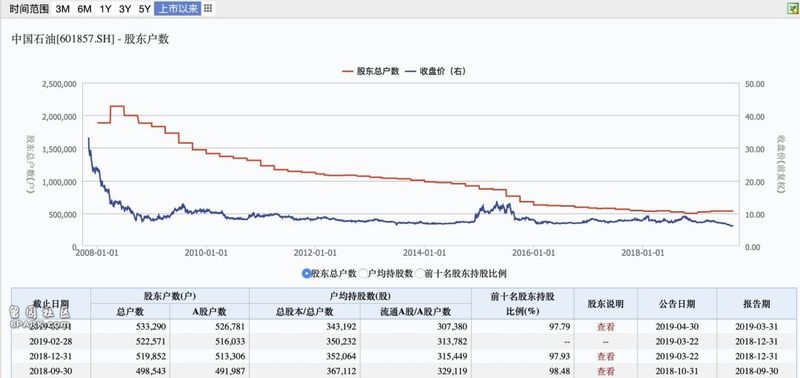Click the A股户数 sub-header
800x378 pixels.
(209, 312)
